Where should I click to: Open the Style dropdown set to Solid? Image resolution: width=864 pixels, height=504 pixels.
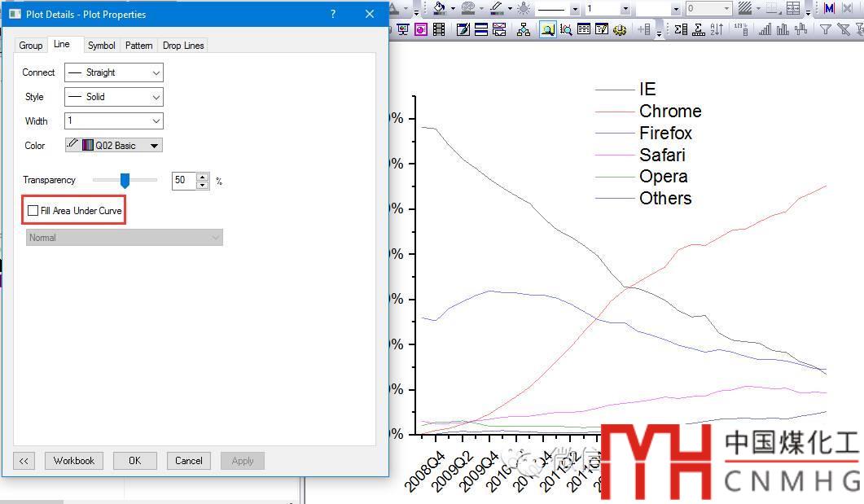pos(114,97)
